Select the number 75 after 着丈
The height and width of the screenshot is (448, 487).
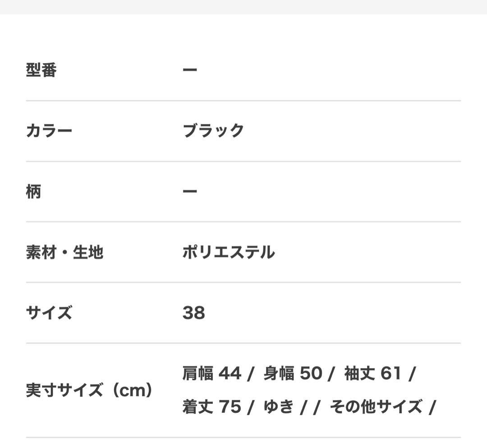pos(230,407)
